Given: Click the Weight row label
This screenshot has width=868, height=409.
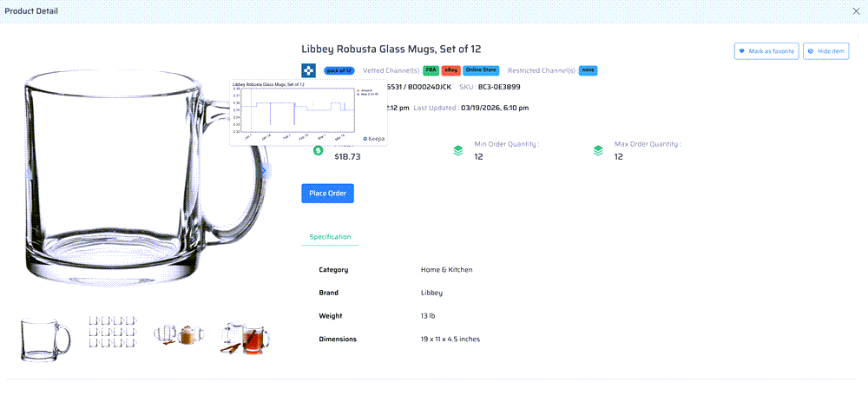Looking at the screenshot, I should coord(331,316).
